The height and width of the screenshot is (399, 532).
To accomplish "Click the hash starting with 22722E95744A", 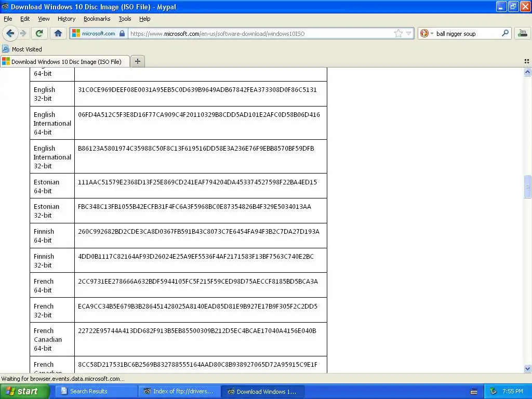I will click(197, 331).
